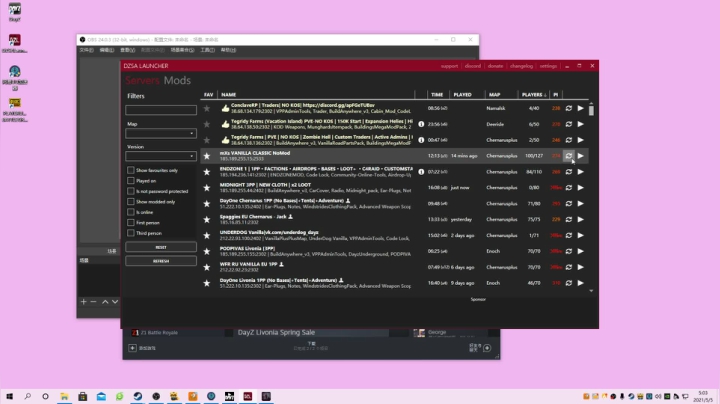This screenshot has width=720, height=404.
Task: Join the ENDZONE 1 server
Action: [581, 172]
